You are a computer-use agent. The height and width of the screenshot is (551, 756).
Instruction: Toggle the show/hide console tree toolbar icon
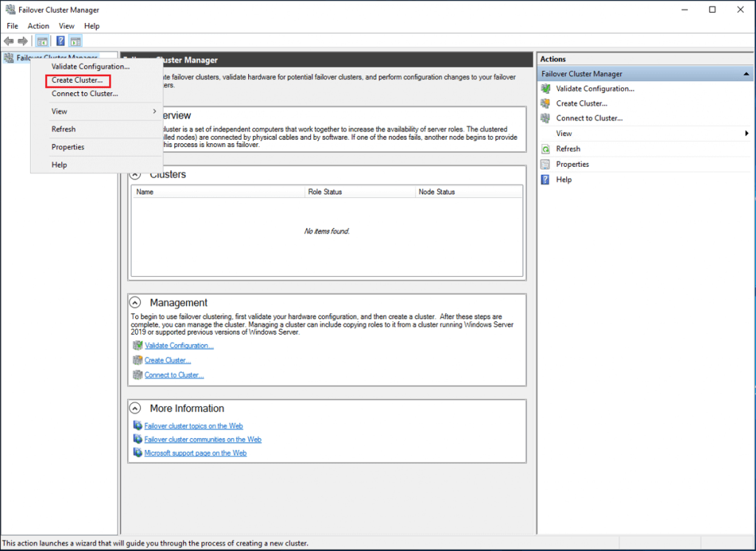coord(42,41)
